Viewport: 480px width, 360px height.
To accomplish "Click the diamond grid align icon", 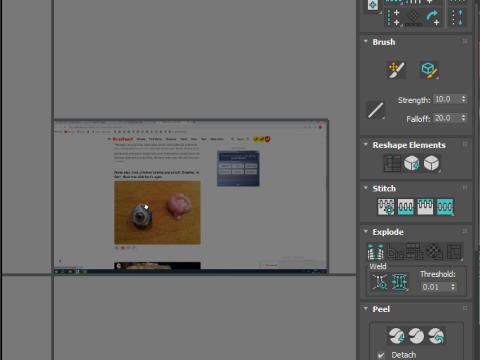I will tap(413, 18).
